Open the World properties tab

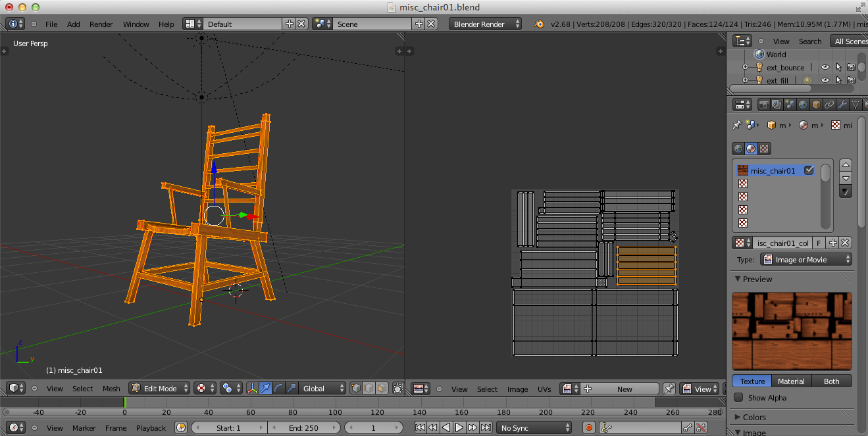pos(803,105)
